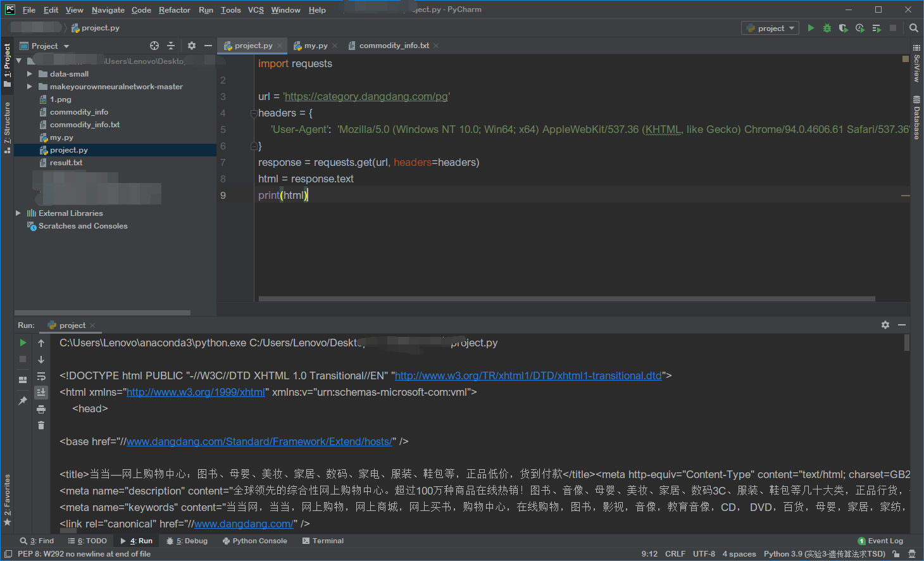
Task: Restore layout in Run panel
Action: pos(23,380)
